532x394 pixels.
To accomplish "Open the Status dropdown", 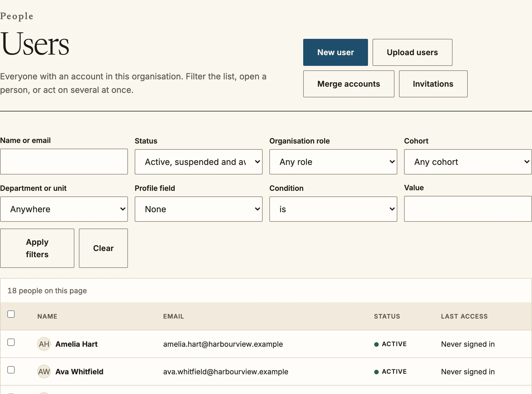I will pos(199,162).
